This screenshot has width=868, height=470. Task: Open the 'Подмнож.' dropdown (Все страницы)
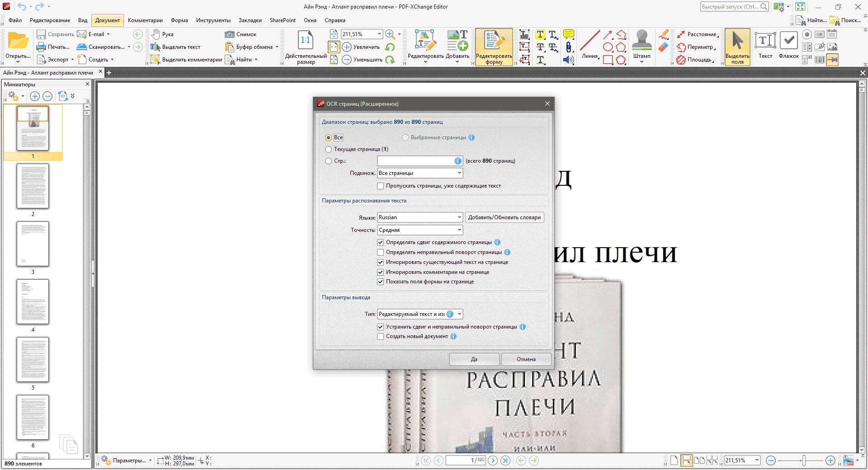tap(420, 173)
